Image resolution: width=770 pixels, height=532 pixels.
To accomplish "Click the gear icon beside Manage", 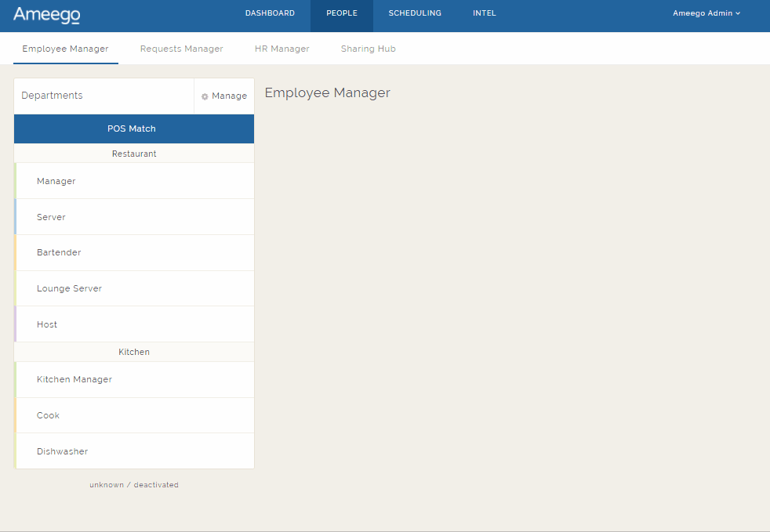I will [205, 96].
